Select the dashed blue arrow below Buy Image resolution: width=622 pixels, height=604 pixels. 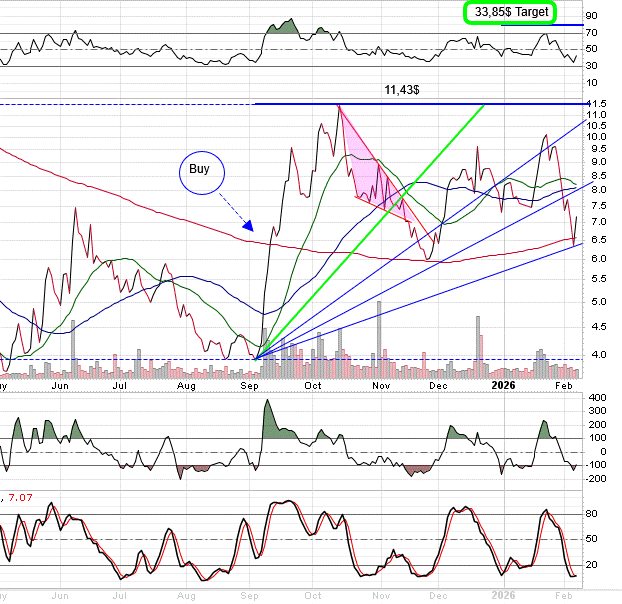point(238,214)
